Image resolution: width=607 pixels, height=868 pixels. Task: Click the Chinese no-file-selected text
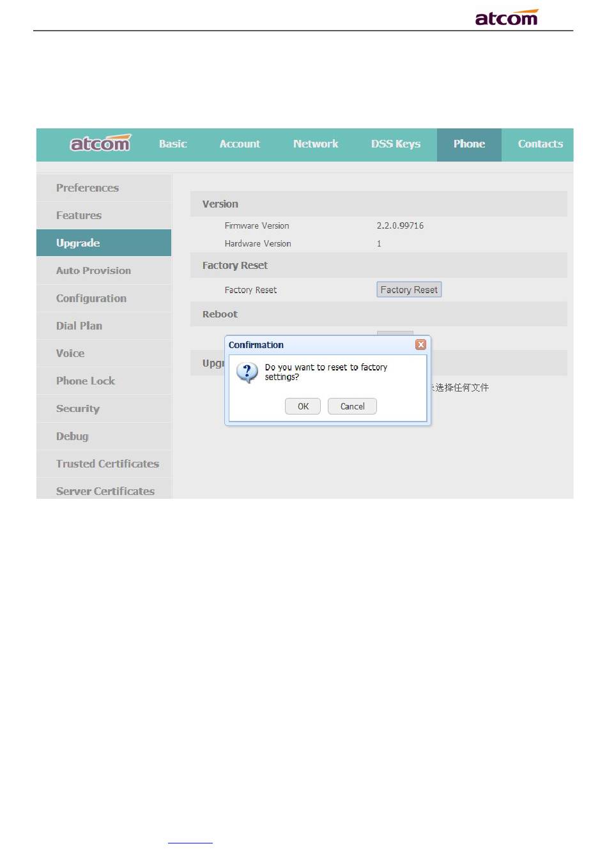click(x=460, y=388)
